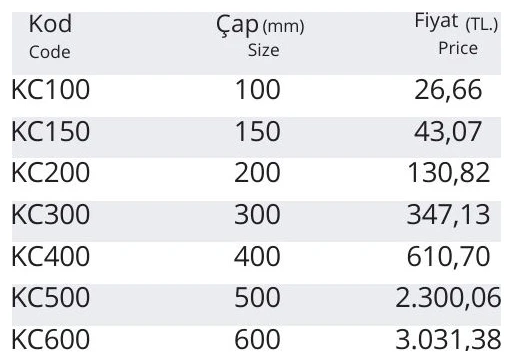Image resolution: width=513 pixels, height=363 pixels.
Task: Select the price 610,70 cell
Action: click(x=448, y=257)
